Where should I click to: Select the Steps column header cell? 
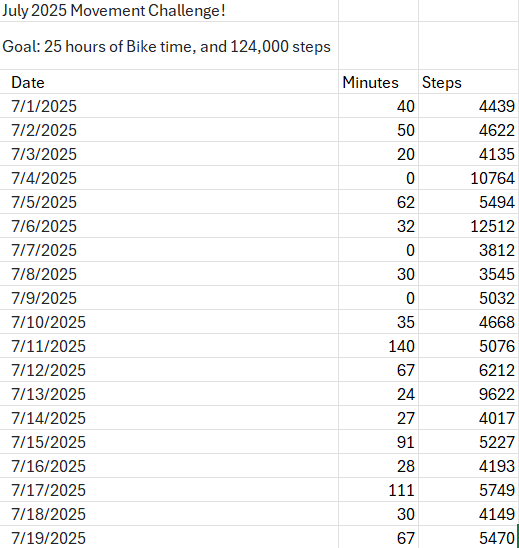click(468, 82)
